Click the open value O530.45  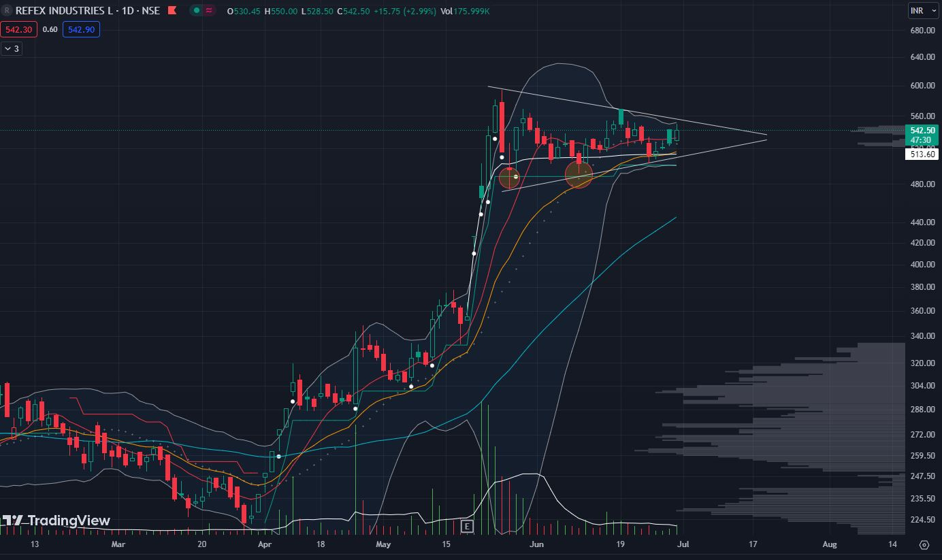click(244, 11)
